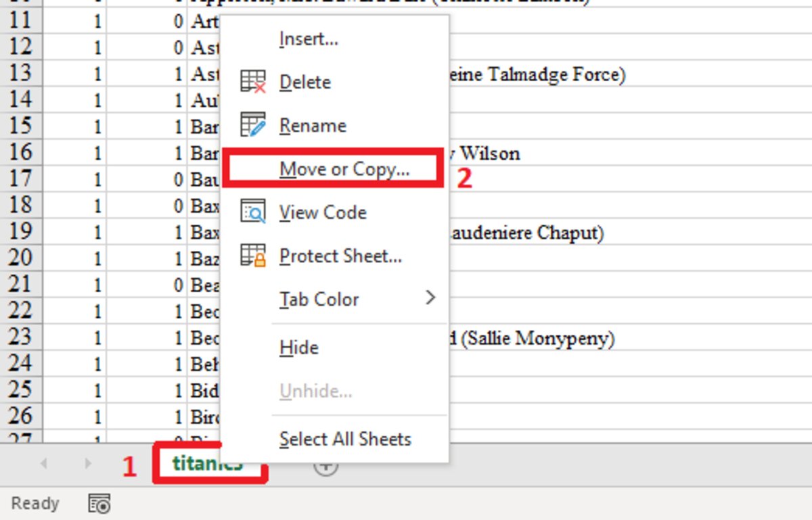Open the Insert dialog from context menu
This screenshot has width=812, height=520.
(x=308, y=39)
